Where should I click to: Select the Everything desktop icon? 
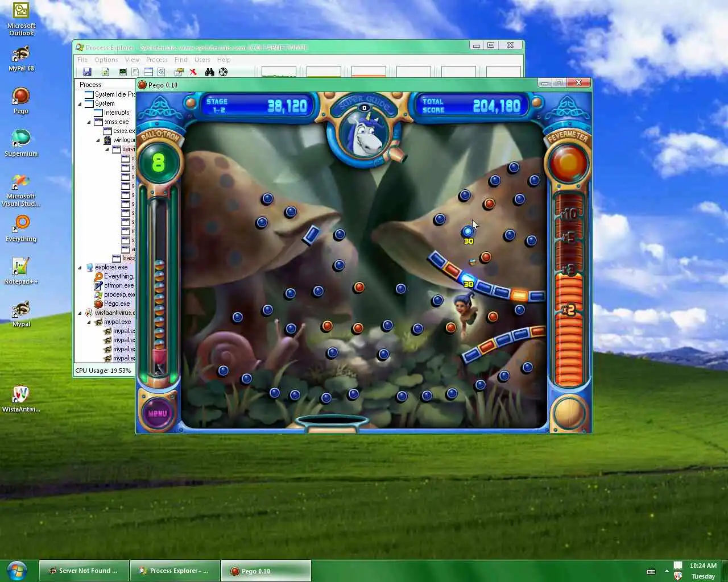click(x=21, y=228)
